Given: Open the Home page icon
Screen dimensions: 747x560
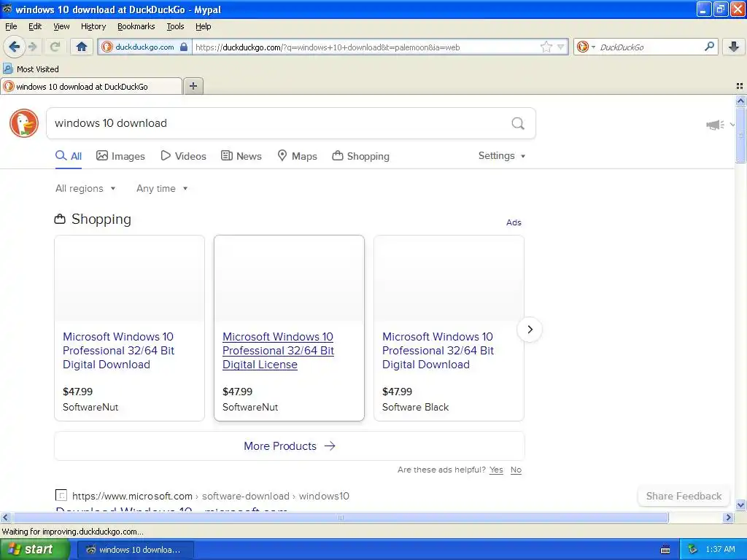Looking at the screenshot, I should (x=82, y=47).
